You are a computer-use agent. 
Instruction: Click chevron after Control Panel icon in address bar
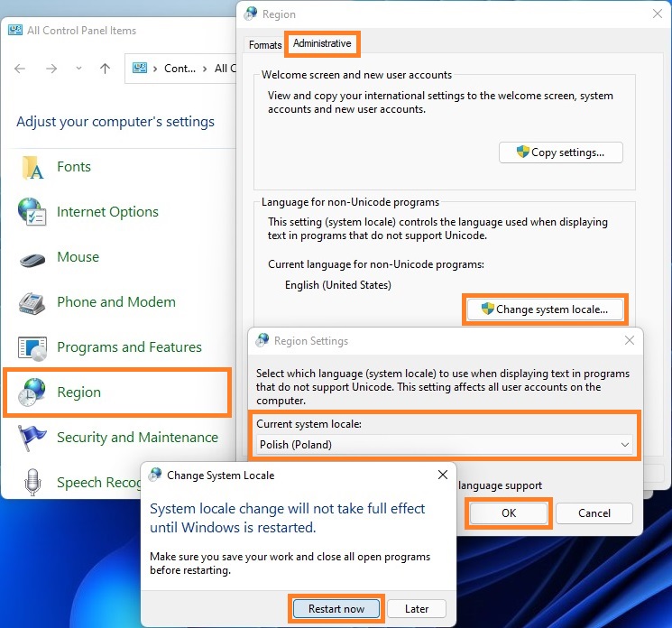(155, 69)
